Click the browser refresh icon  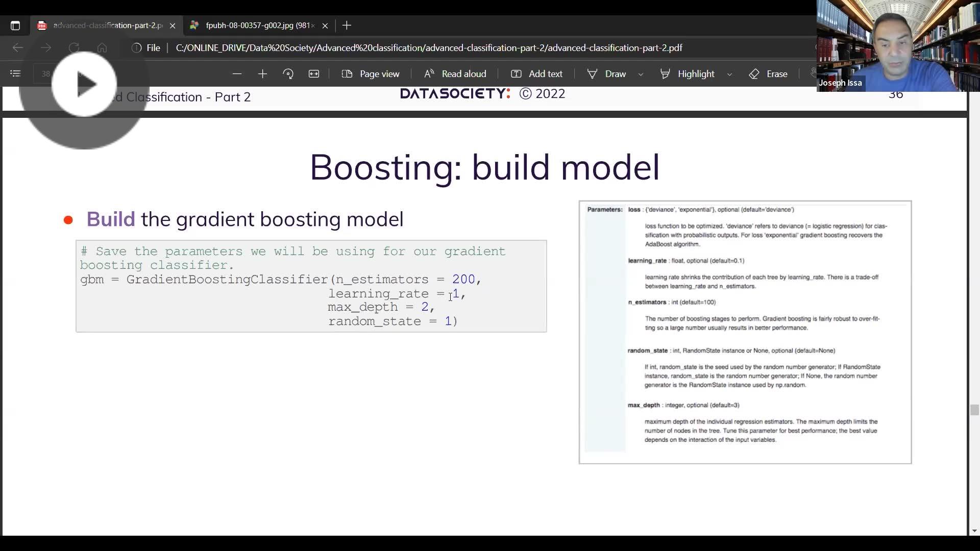(x=74, y=47)
